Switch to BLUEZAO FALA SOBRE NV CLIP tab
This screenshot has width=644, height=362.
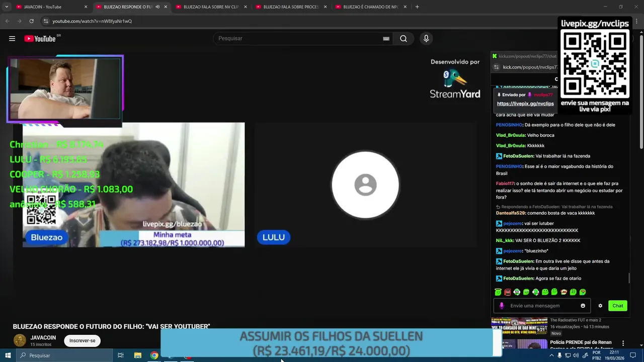pos(210,7)
